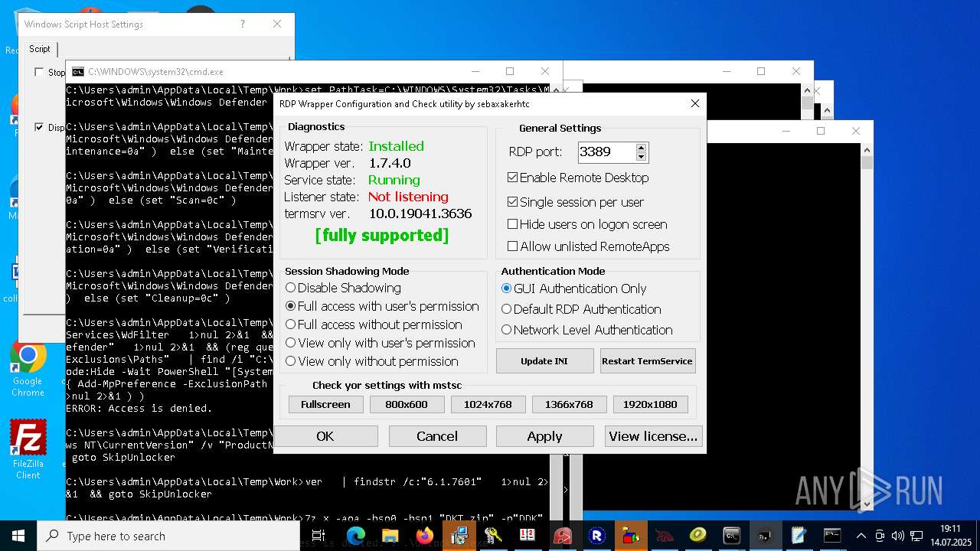Click the Windows taskbar search box
This screenshot has height=551, width=980.
(x=168, y=536)
